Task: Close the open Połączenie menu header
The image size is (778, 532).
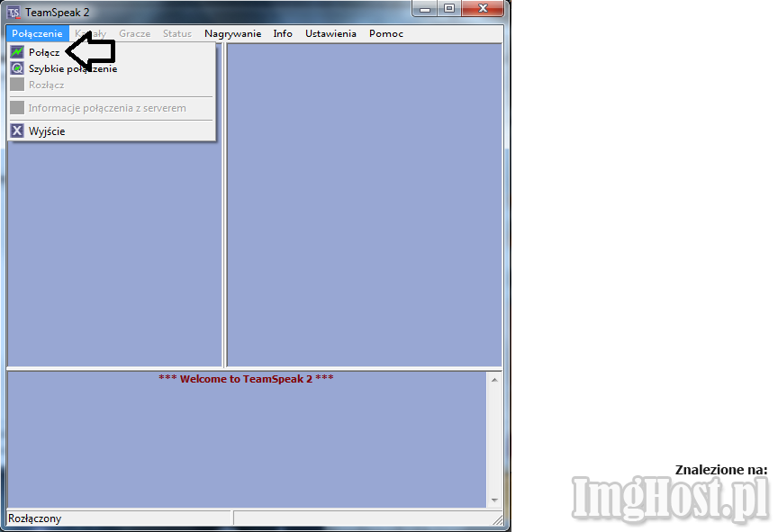Action: coord(37,33)
